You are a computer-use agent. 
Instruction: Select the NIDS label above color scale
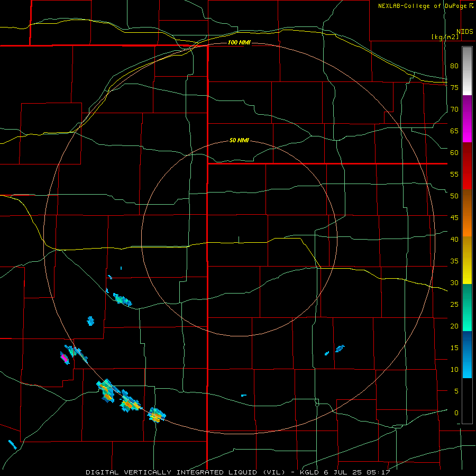point(464,32)
